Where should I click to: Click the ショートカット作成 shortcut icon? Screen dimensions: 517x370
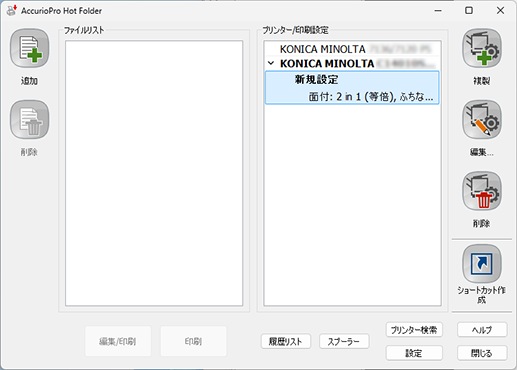click(x=482, y=264)
